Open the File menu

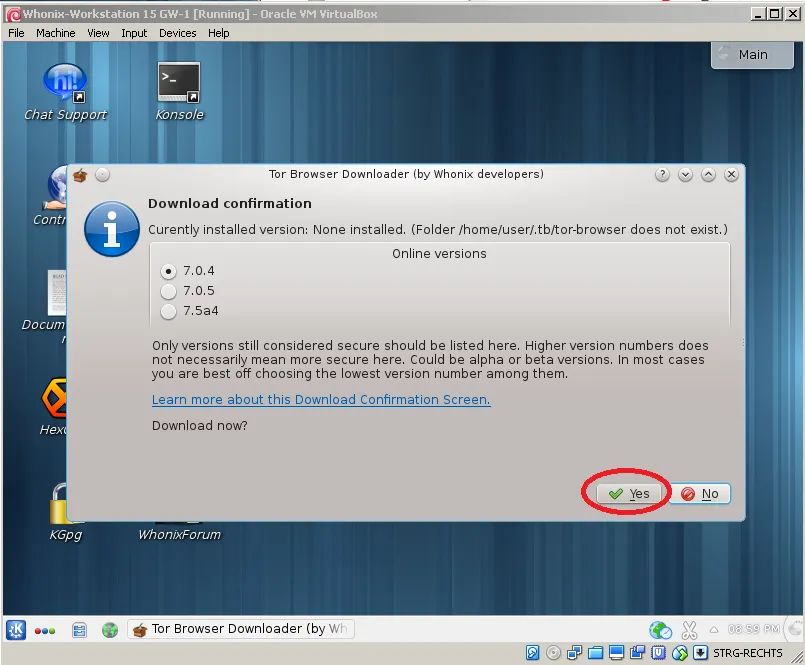(16, 33)
